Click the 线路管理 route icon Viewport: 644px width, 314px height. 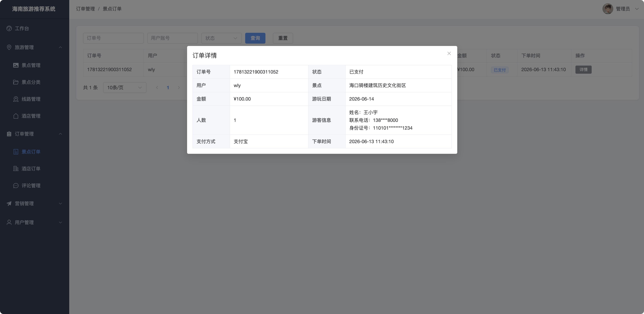click(16, 99)
